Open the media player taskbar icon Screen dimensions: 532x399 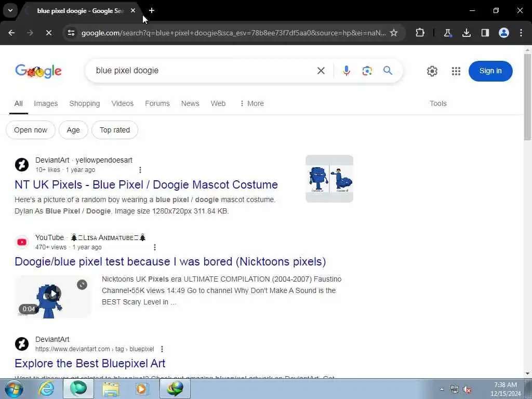click(142, 389)
